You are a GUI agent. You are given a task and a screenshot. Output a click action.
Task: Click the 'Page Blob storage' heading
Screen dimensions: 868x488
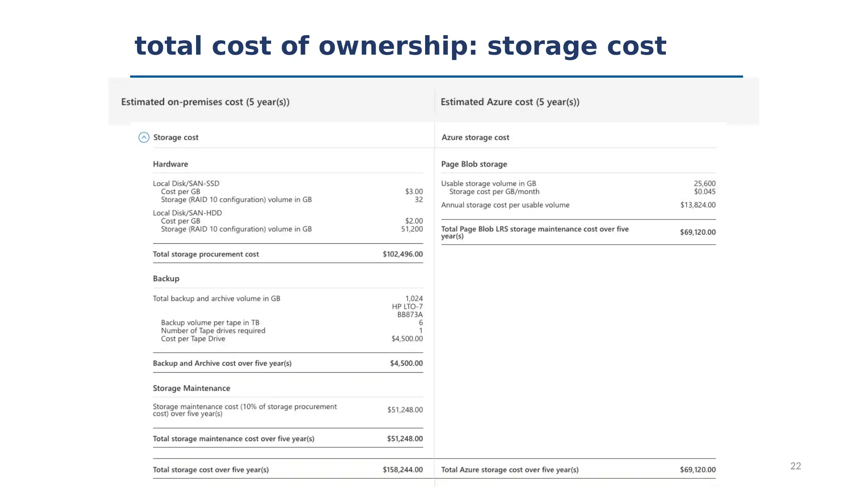[x=474, y=164]
